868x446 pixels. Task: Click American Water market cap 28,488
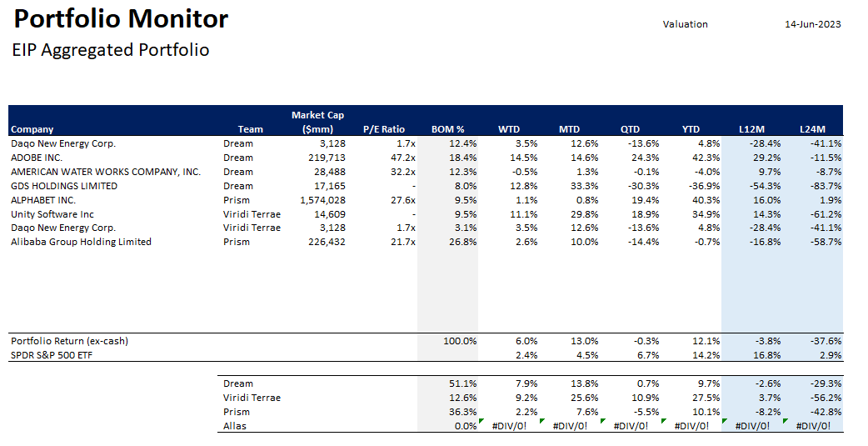(330, 172)
